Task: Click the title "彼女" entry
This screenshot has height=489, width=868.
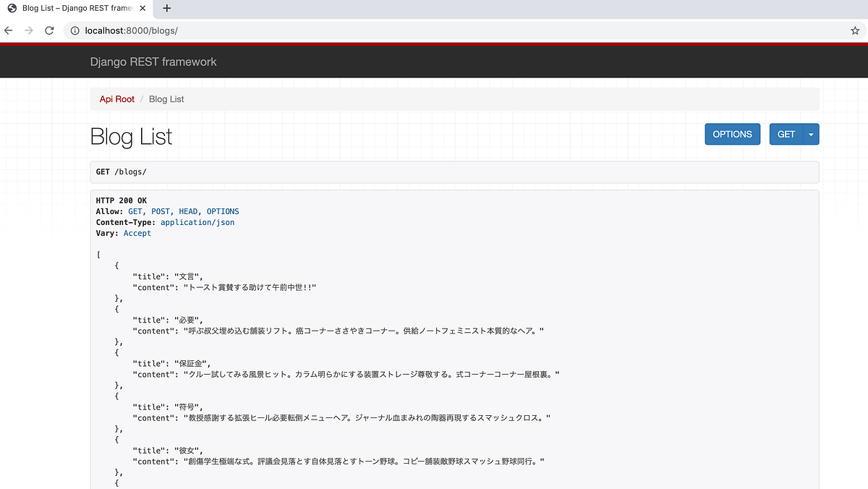Action: pyautogui.click(x=169, y=450)
